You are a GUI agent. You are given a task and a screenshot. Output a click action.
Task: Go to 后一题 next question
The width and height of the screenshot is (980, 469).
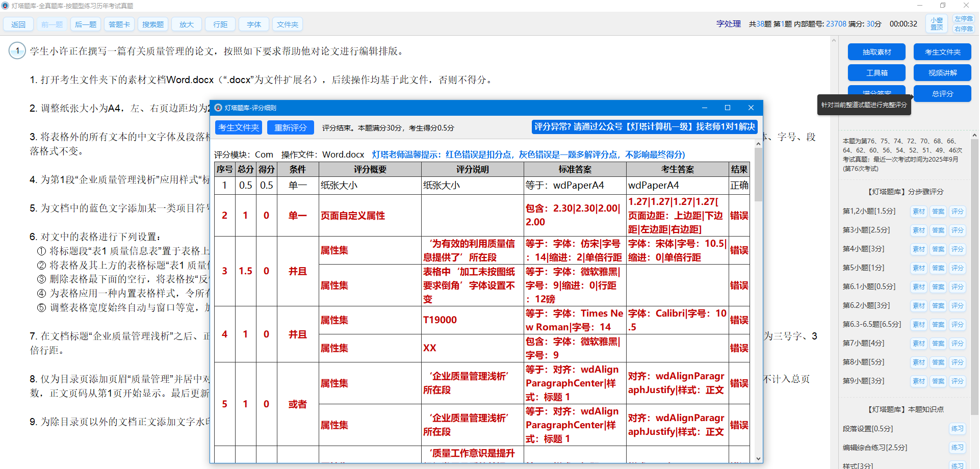pyautogui.click(x=85, y=24)
